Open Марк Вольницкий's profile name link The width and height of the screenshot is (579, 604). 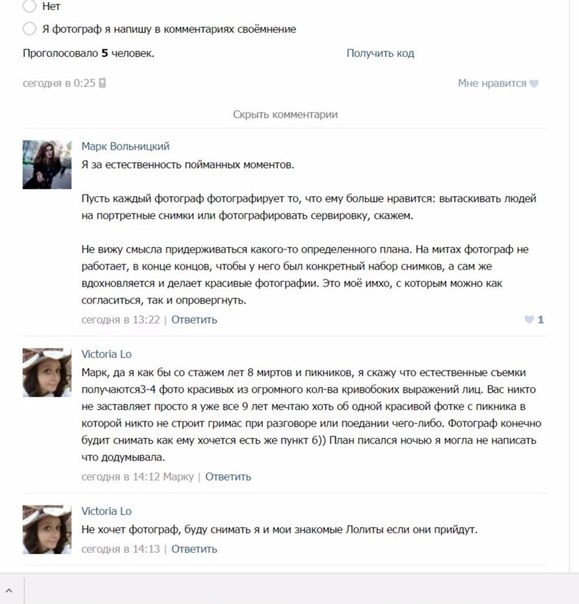tap(125, 146)
